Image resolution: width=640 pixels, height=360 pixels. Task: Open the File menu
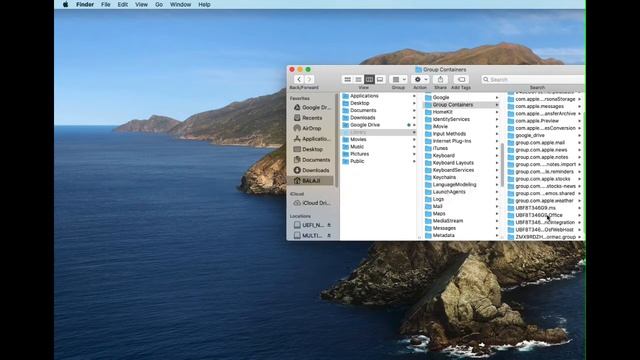[106, 4]
